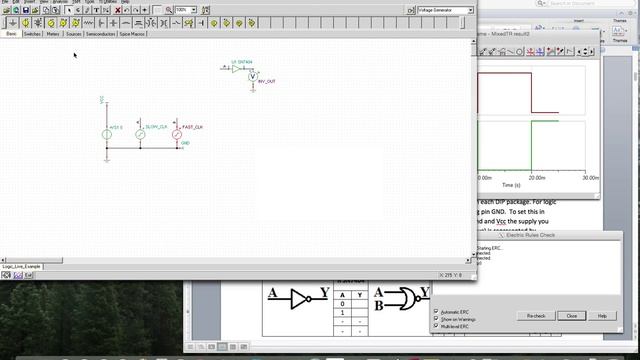Screen dimensions: 640x360
Task: Click the 20.00m axis label in result graph
Action: click(537, 178)
